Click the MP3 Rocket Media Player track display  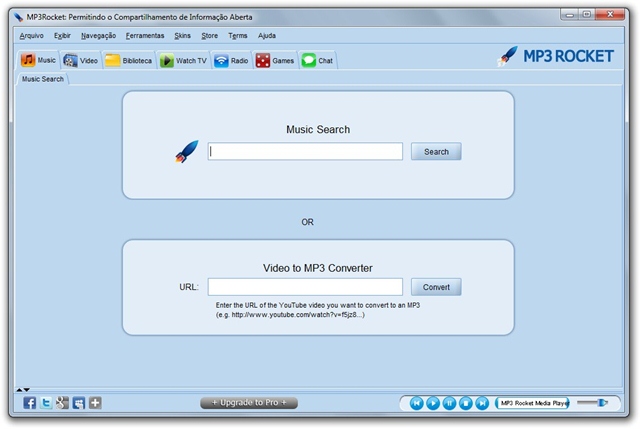point(532,403)
